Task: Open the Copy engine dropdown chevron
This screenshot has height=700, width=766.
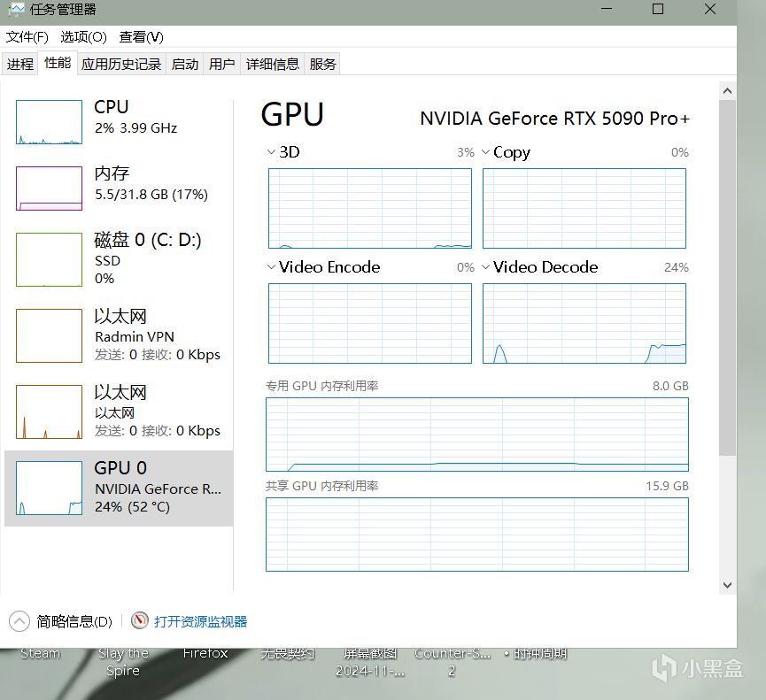Action: [x=485, y=152]
